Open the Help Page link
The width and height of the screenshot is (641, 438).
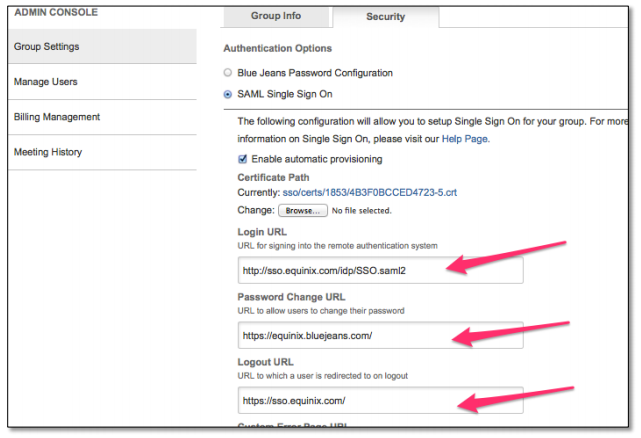pos(465,139)
